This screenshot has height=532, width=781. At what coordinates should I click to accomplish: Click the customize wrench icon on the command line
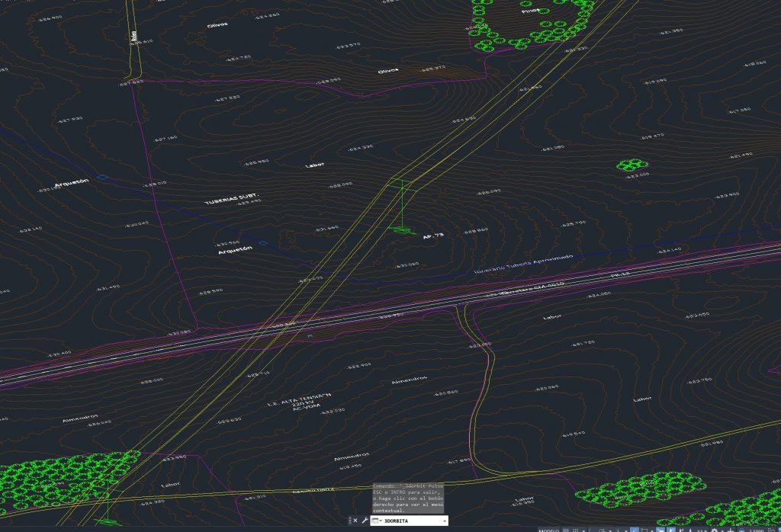(x=365, y=519)
